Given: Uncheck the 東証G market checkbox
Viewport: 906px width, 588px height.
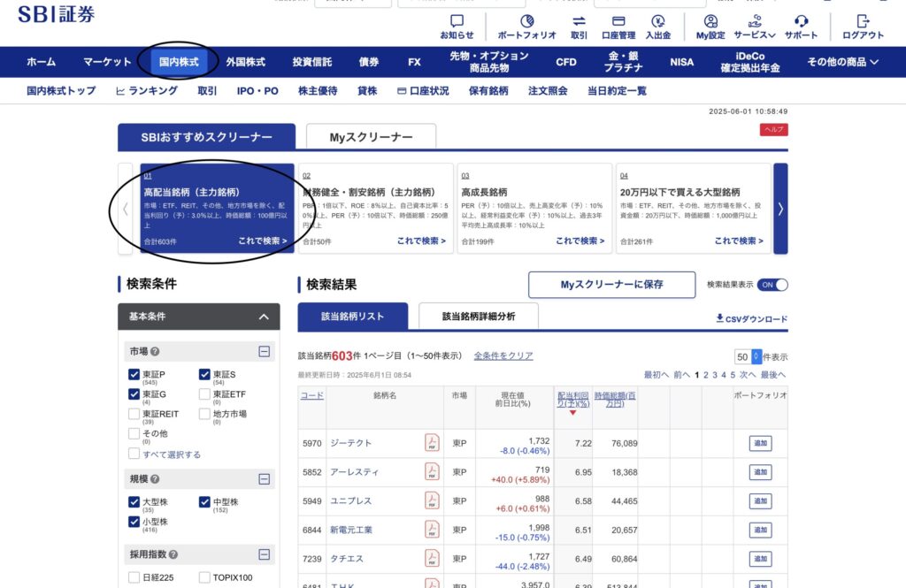Looking at the screenshot, I should (134, 394).
